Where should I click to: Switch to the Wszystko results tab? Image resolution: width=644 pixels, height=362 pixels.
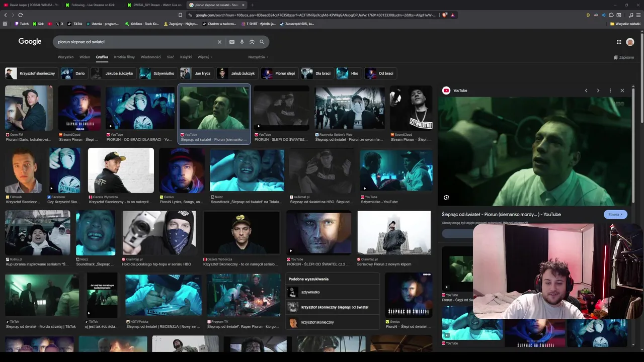tap(65, 57)
